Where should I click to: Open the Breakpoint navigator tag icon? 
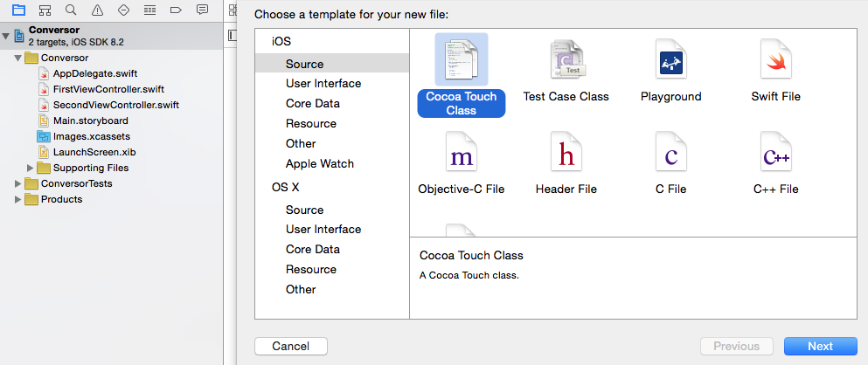point(176,10)
